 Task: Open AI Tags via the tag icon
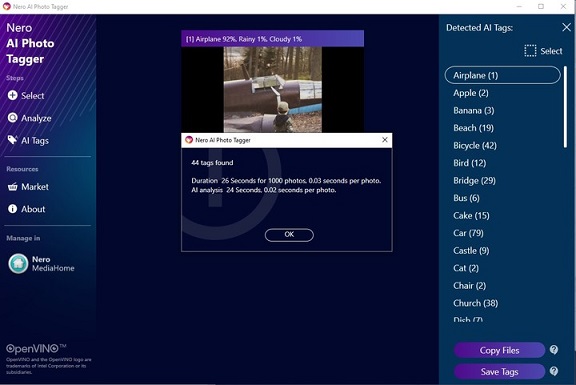12,140
